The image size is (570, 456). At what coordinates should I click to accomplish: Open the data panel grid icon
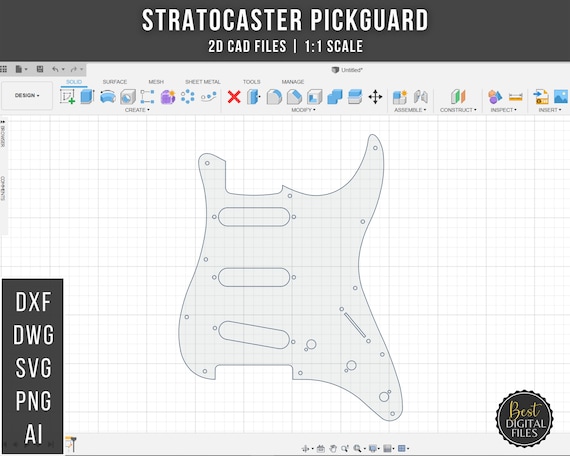(4, 69)
